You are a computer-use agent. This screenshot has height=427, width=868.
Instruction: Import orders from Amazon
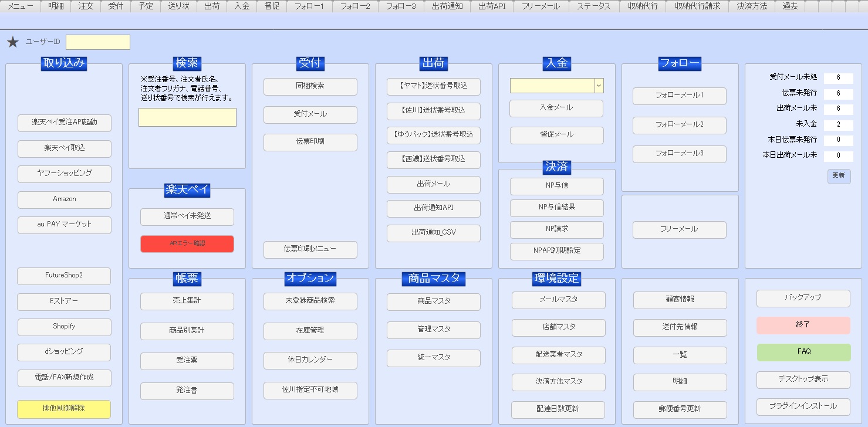tap(65, 199)
